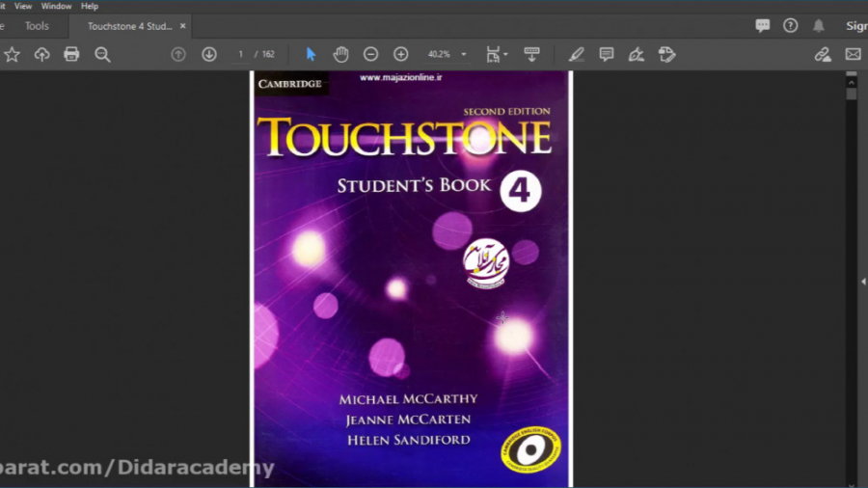868x488 pixels.
Task: Open the help question mark
Action: tap(791, 25)
